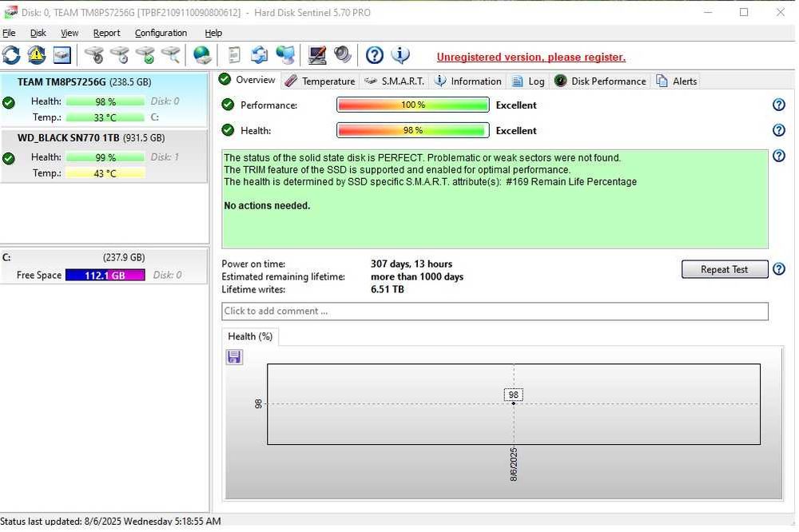
Task: Click the disk with clock test icon
Action: (x=120, y=55)
